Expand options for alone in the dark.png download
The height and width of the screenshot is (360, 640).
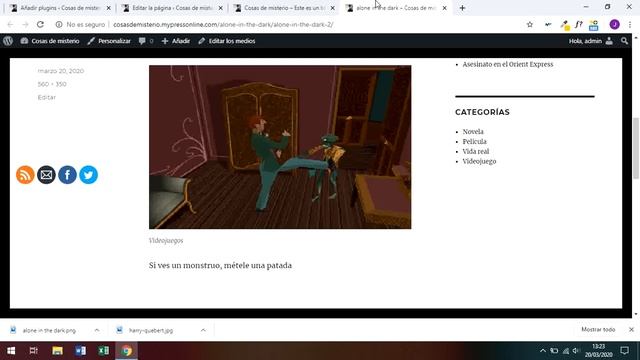click(x=97, y=330)
